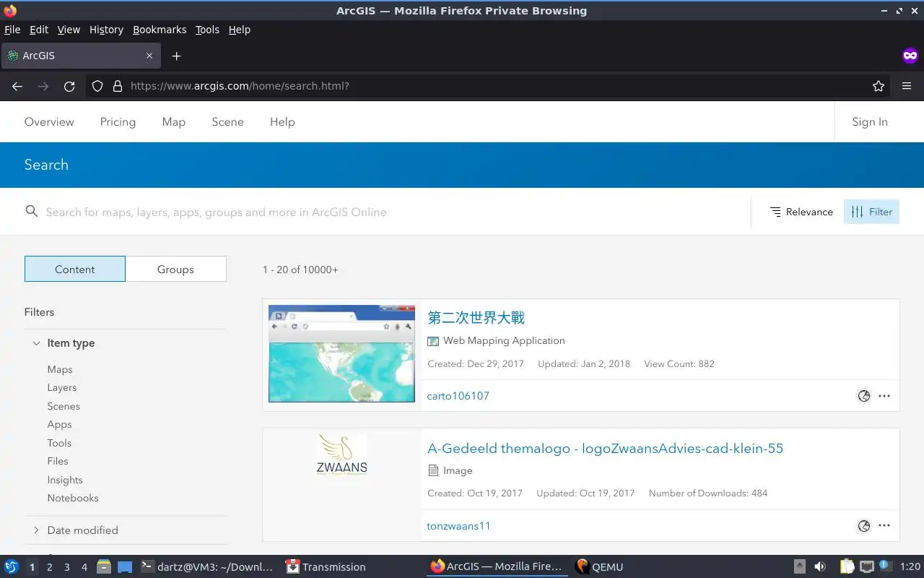Filter by Tools item type
Viewport: 924px width, 578px height.
tap(59, 443)
